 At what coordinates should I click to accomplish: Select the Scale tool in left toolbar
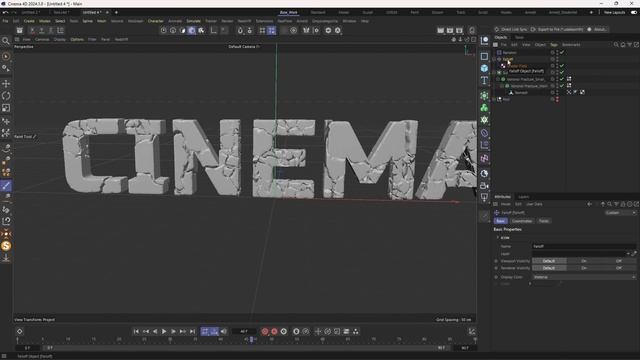[x=6, y=108]
